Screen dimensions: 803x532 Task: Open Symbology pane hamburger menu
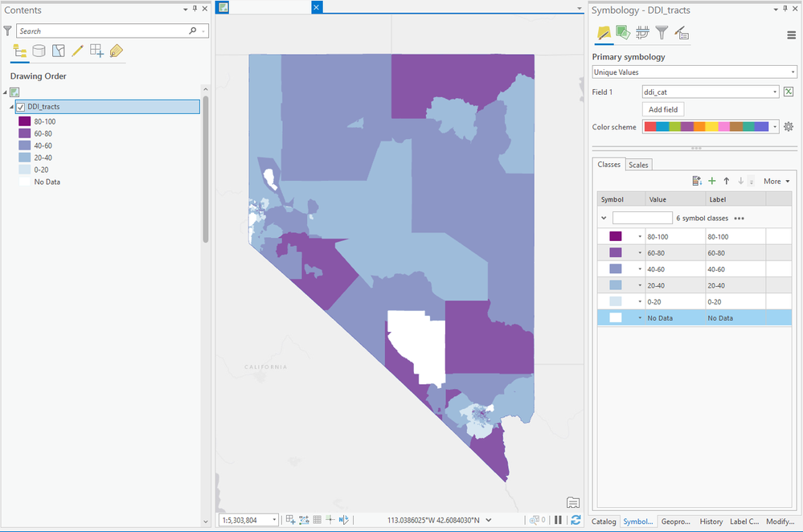click(x=791, y=35)
